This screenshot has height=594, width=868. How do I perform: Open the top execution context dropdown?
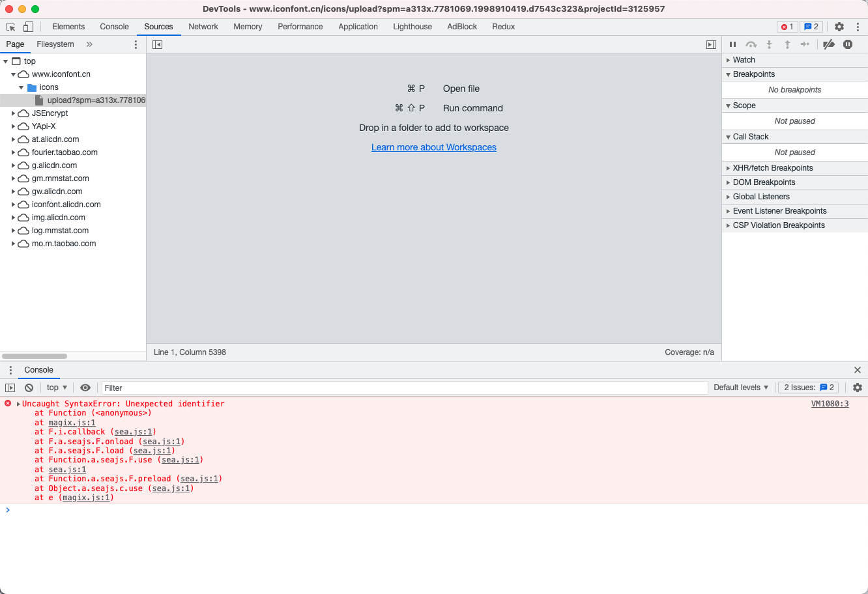(56, 388)
